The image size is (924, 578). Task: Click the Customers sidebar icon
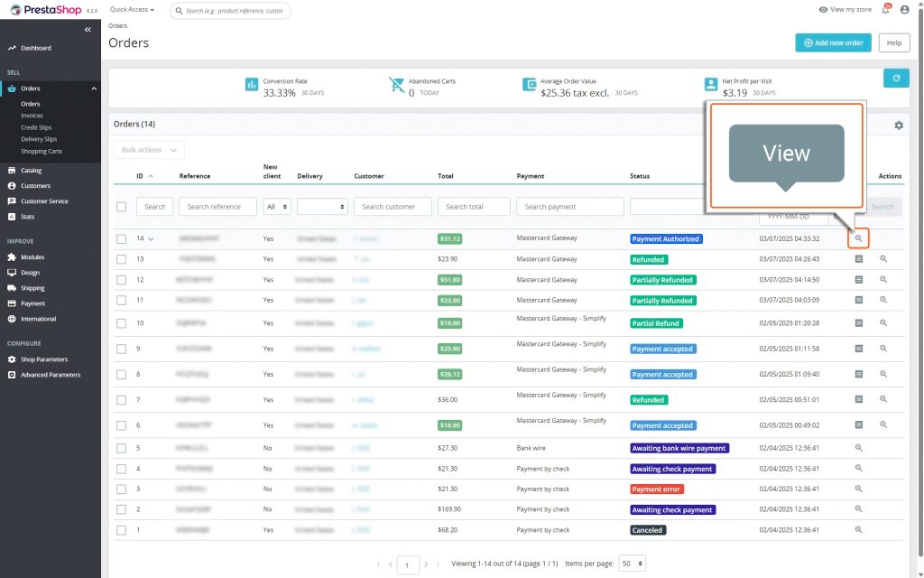pyautogui.click(x=12, y=186)
